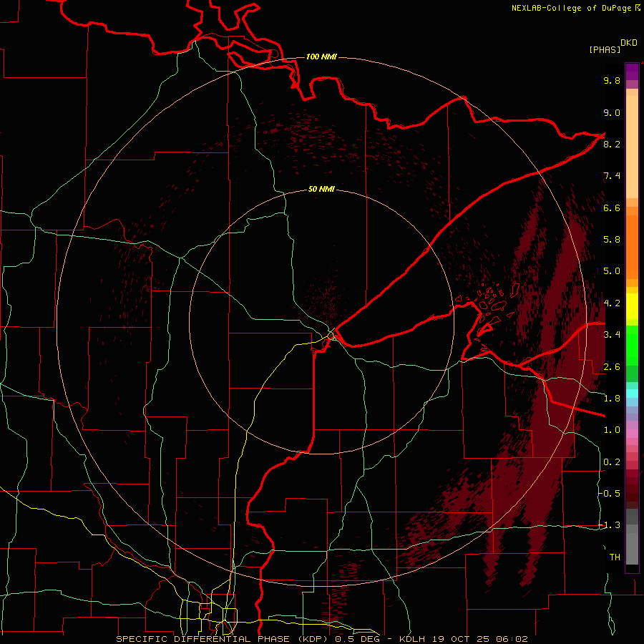Click the 100 NMI range ring label

pyautogui.click(x=321, y=57)
